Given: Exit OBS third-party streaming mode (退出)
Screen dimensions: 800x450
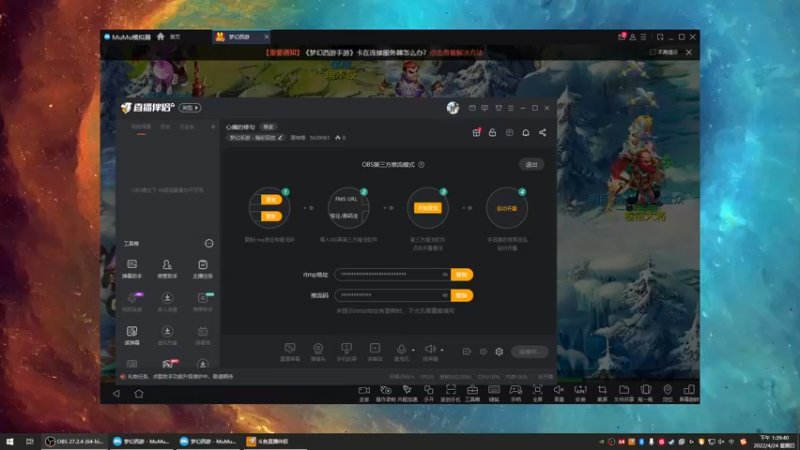Looking at the screenshot, I should pos(531,165).
